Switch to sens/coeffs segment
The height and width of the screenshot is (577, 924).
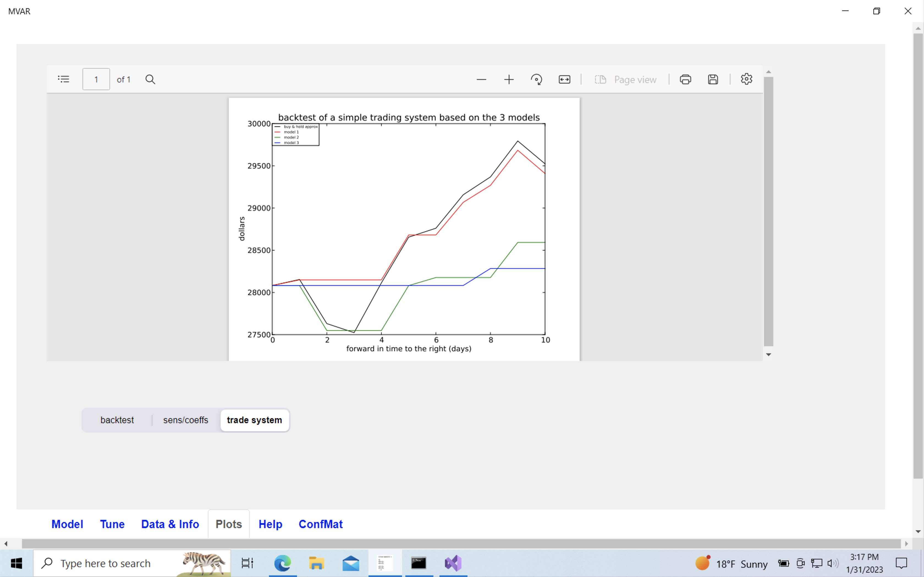pyautogui.click(x=186, y=420)
